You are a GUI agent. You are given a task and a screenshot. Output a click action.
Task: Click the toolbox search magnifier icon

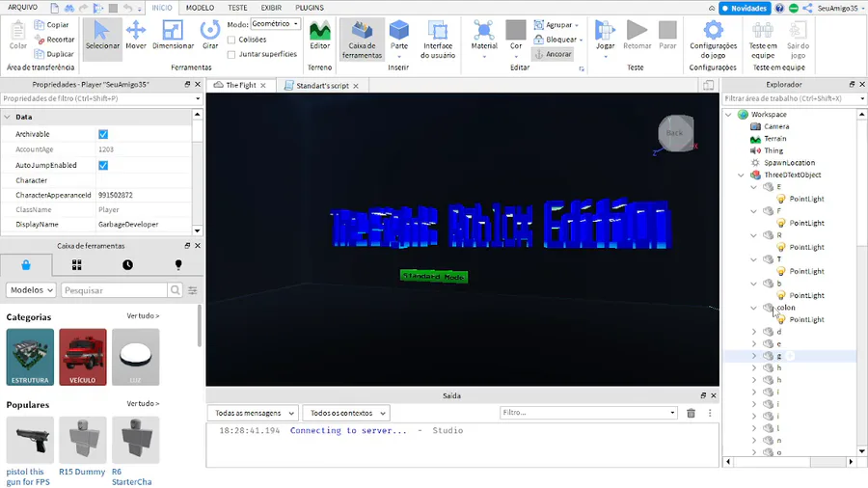click(175, 290)
